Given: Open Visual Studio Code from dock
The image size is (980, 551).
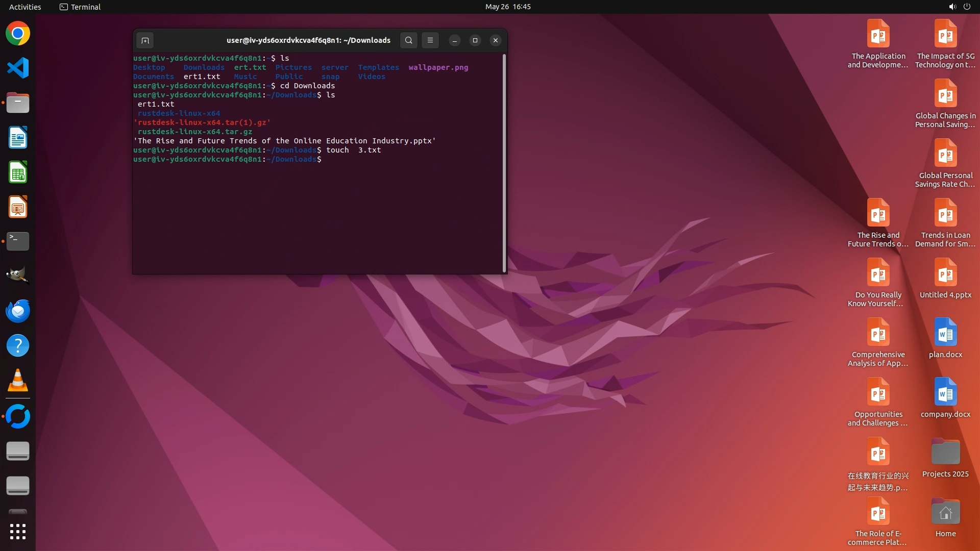Looking at the screenshot, I should pyautogui.click(x=18, y=68).
